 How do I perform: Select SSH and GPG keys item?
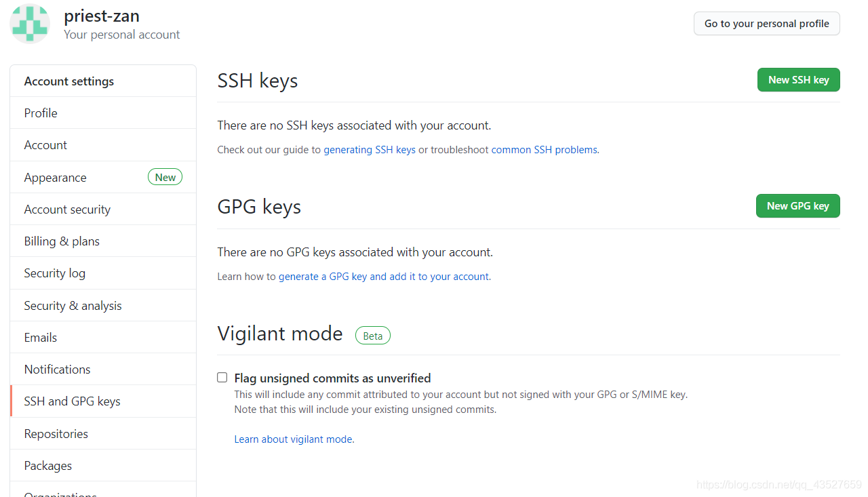(72, 401)
